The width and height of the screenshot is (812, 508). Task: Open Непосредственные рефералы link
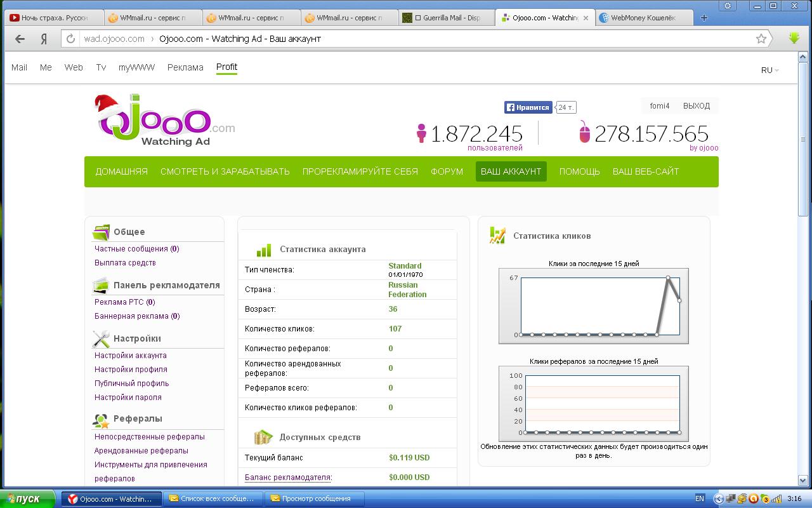coord(150,437)
